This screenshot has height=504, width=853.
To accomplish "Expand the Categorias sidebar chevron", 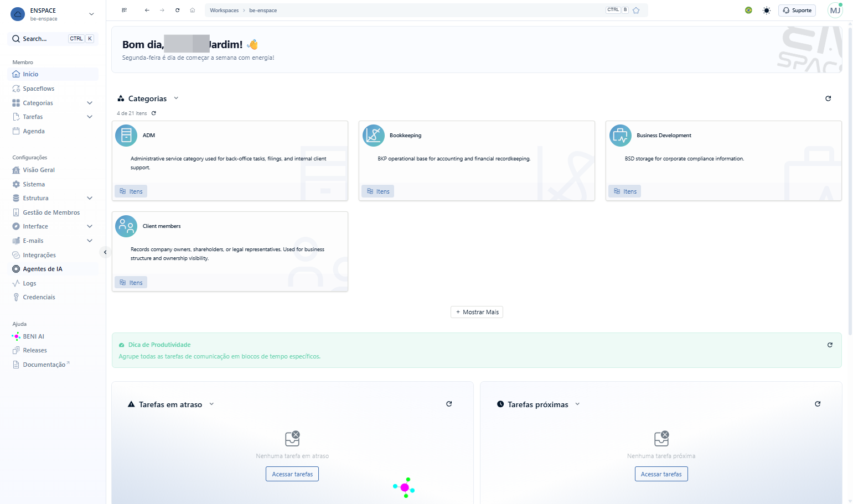I will point(90,103).
